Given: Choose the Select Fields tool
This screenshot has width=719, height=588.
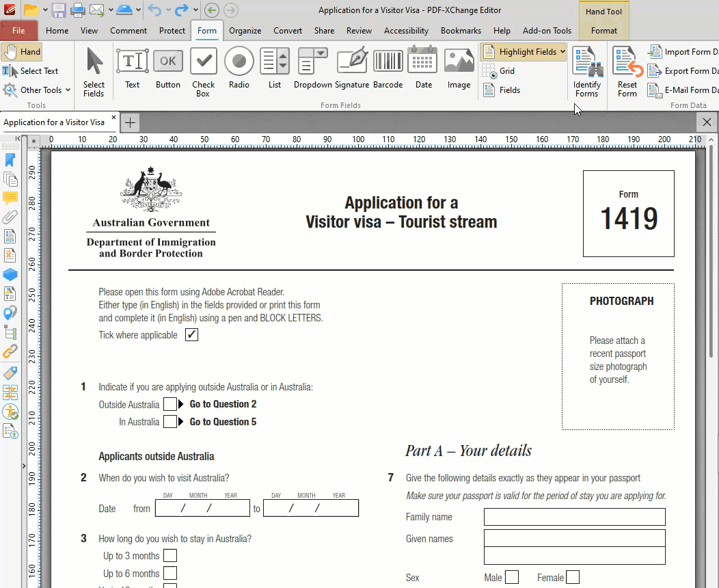Looking at the screenshot, I should pyautogui.click(x=94, y=72).
